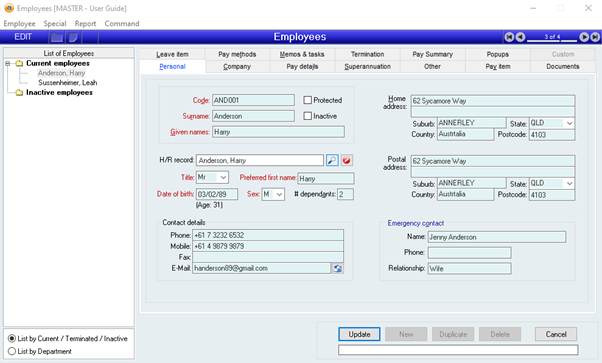Viewport: 602px width, 363px height.
Task: Click the Surname field
Action: point(253,116)
